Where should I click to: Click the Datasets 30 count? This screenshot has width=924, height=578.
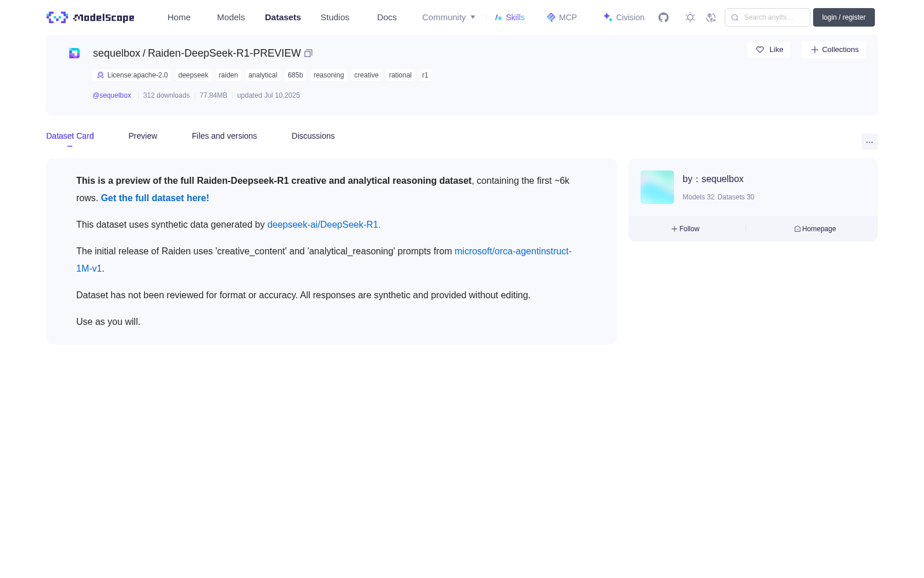[x=736, y=197]
